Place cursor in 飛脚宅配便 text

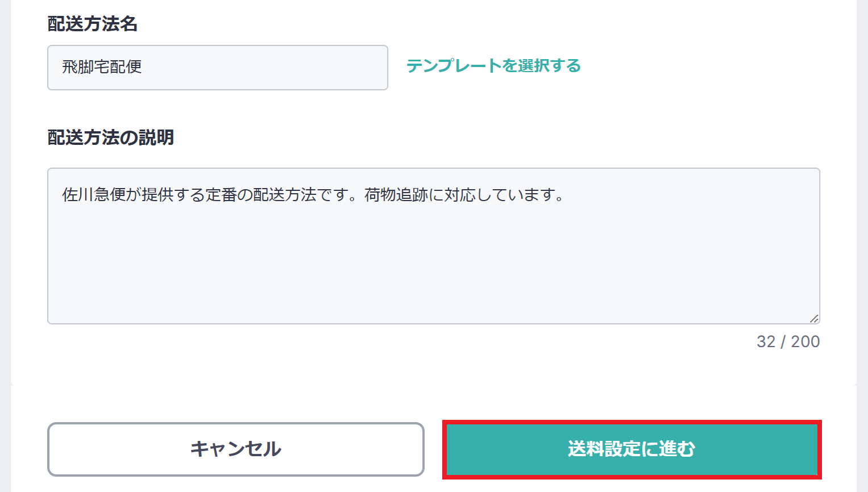click(x=102, y=67)
